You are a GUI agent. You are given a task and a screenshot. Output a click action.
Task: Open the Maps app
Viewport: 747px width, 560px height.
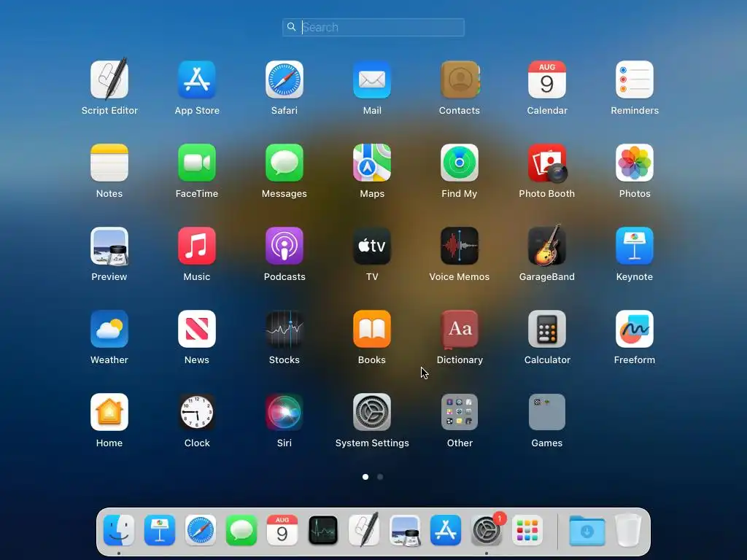(x=372, y=163)
